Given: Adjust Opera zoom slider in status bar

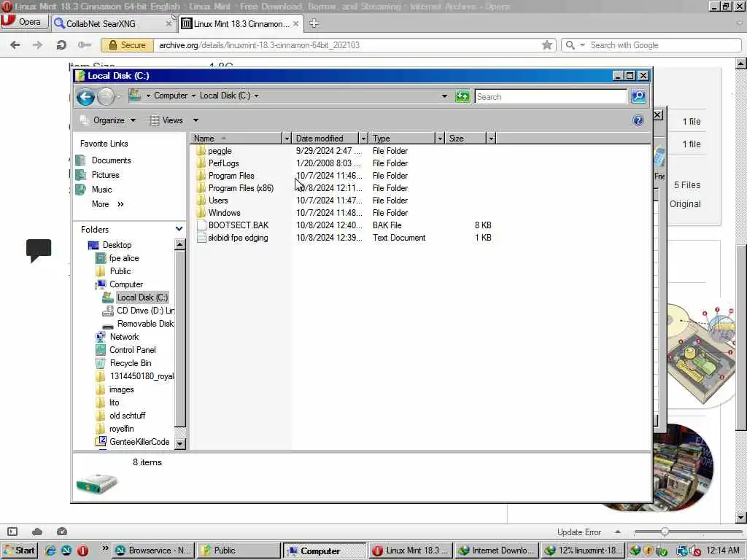Looking at the screenshot, I should coord(665,532).
